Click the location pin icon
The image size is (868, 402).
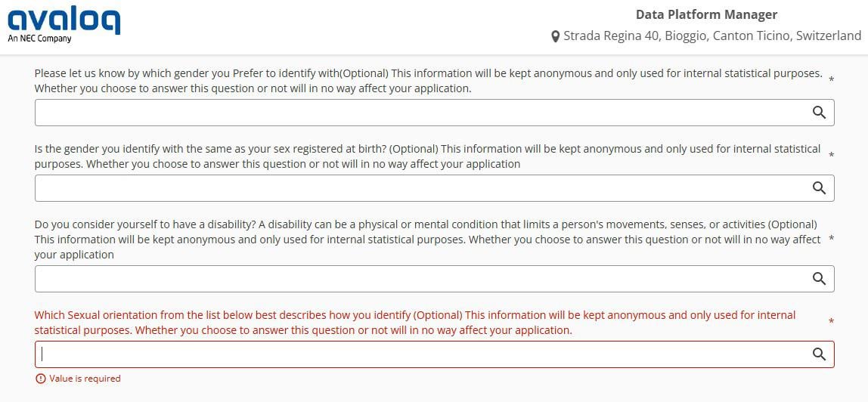pyautogui.click(x=556, y=36)
